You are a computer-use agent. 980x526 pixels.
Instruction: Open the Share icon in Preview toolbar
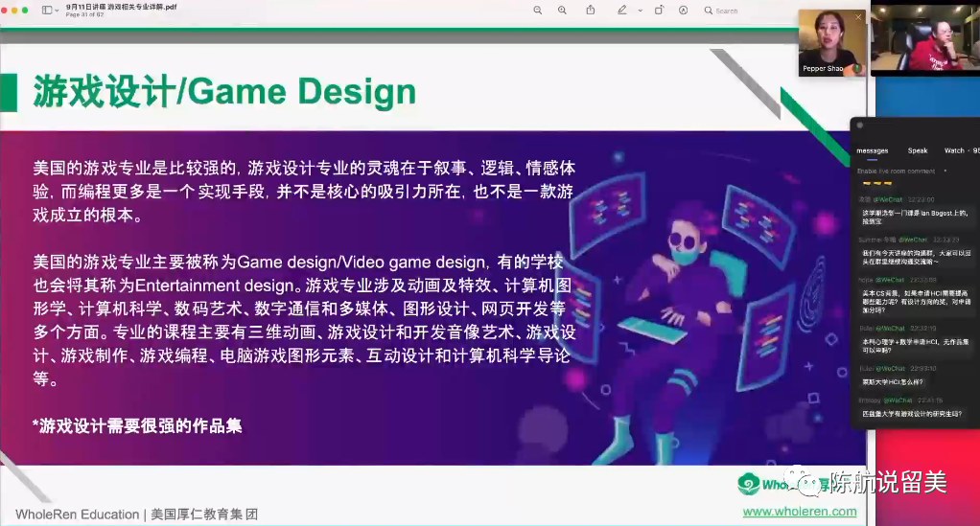tap(591, 11)
